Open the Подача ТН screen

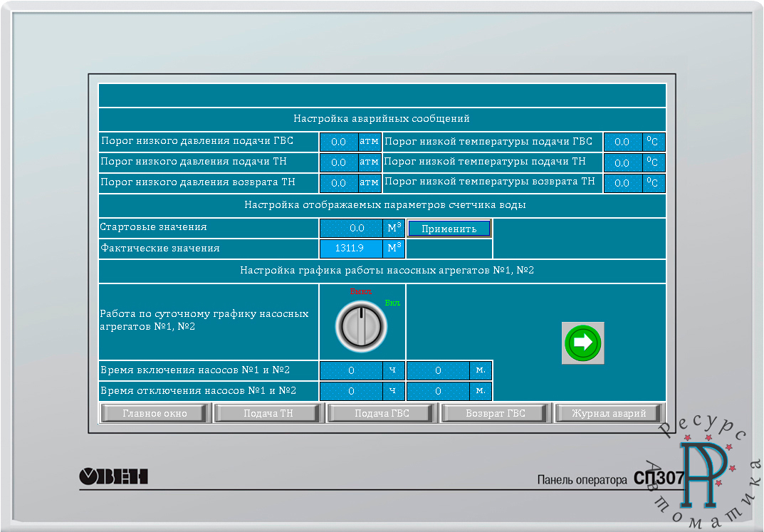[268, 413]
